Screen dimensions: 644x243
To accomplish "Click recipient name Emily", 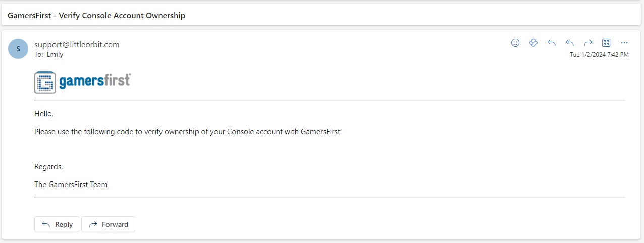I will 55,54.
